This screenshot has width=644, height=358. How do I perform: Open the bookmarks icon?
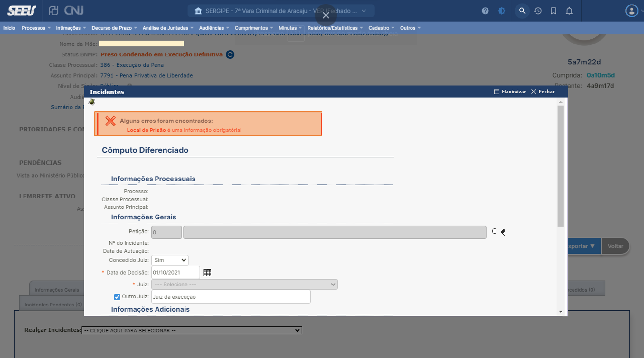[554, 11]
